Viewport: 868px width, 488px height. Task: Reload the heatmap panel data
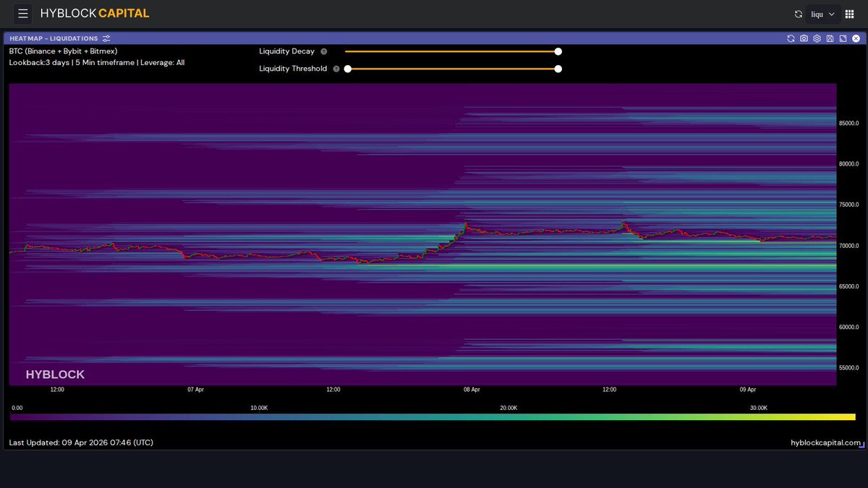coord(791,38)
